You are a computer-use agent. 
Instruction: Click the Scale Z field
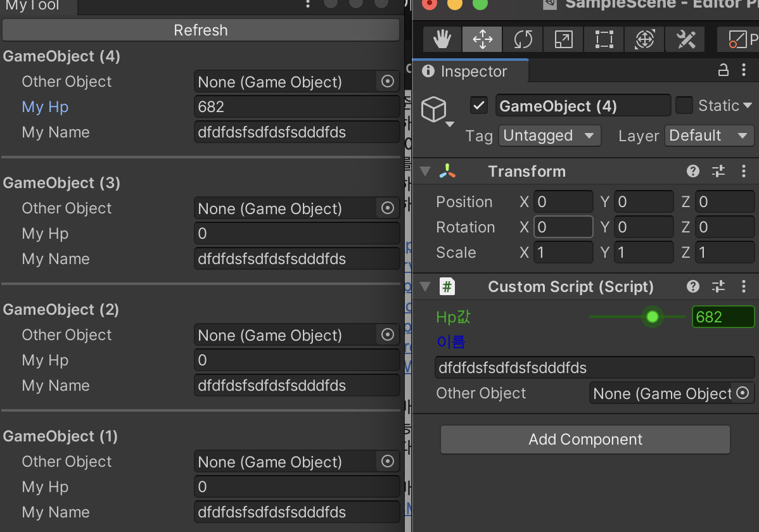point(725,252)
